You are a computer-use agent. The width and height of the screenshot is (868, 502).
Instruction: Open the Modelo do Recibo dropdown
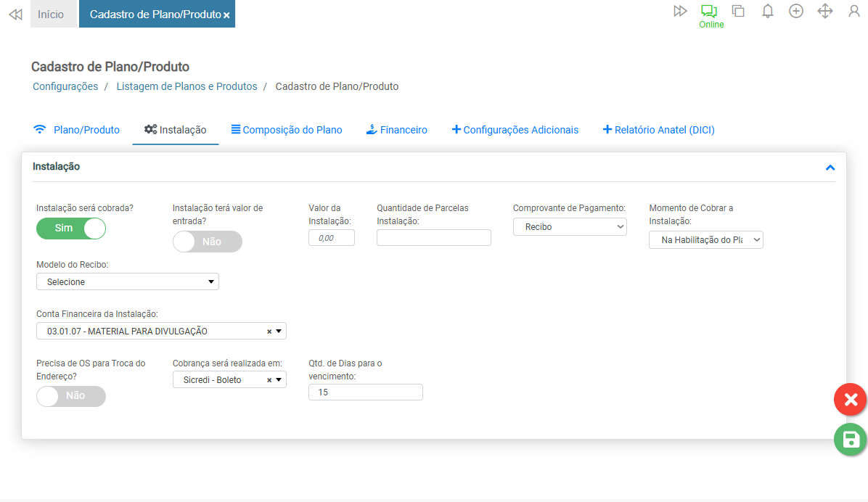click(x=128, y=281)
